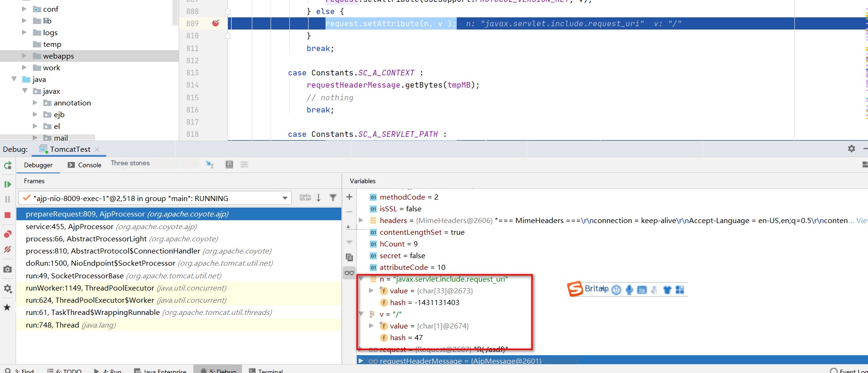Expand requestHeaderMessage watch node
The height and width of the screenshot is (373, 868).
361,360
